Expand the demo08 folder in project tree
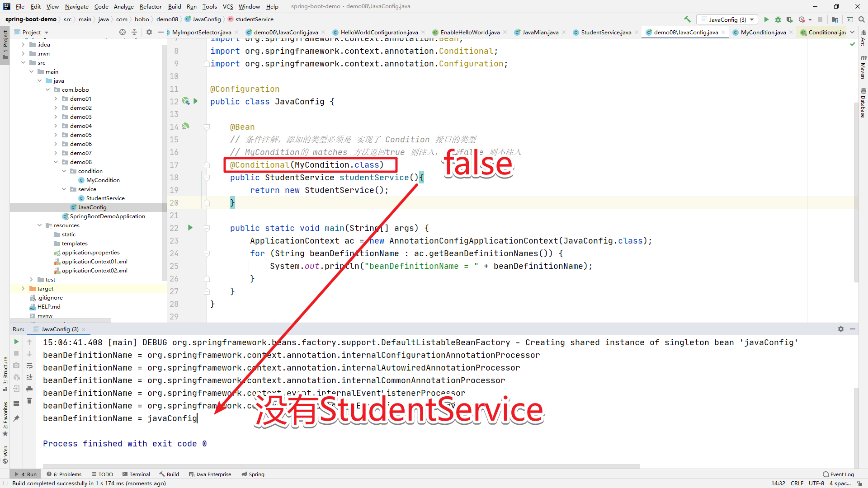The height and width of the screenshot is (488, 868). 56,161
